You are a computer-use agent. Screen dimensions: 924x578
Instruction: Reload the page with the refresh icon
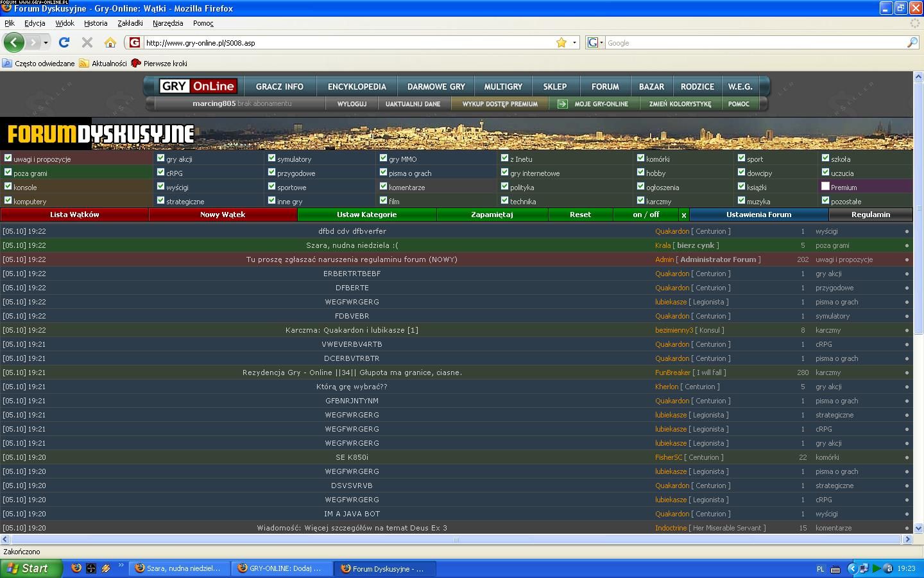coord(64,43)
